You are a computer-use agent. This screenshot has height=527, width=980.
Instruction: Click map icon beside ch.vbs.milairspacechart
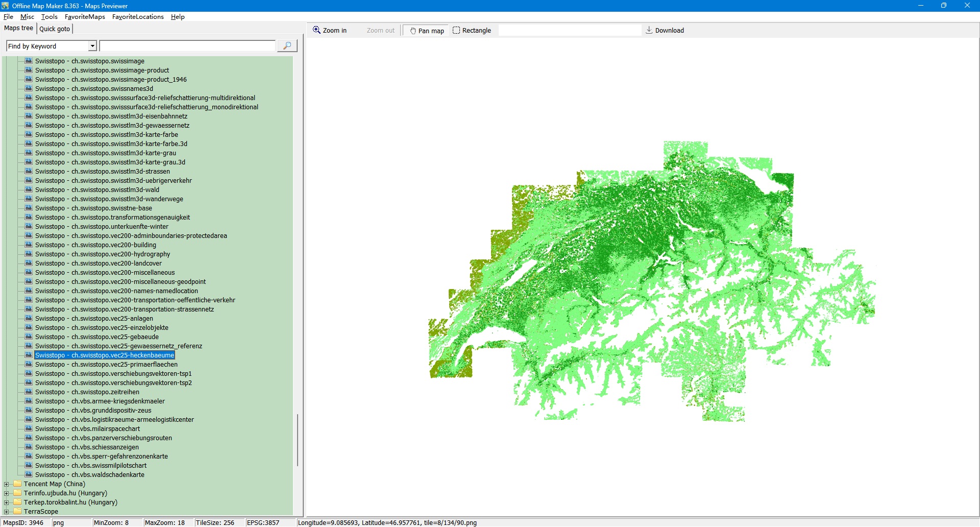[29, 428]
